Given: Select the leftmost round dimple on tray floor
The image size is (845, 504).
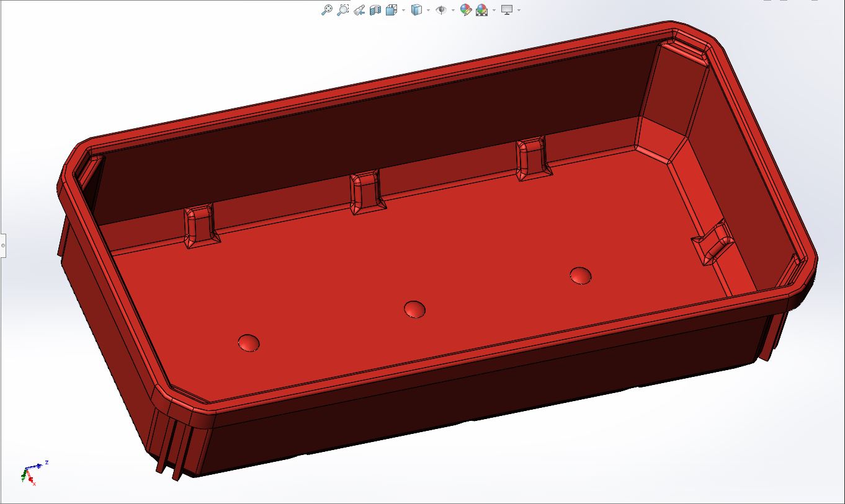Looking at the screenshot, I should tap(249, 343).
